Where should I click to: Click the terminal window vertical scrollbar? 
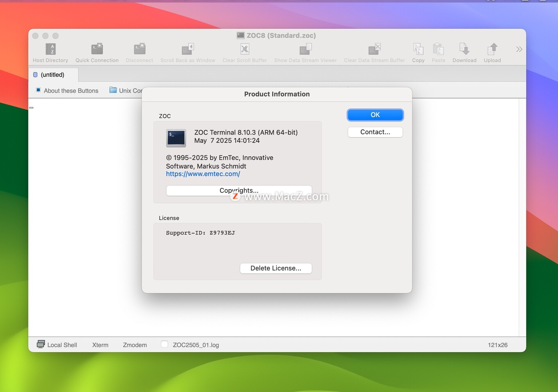[522, 217]
